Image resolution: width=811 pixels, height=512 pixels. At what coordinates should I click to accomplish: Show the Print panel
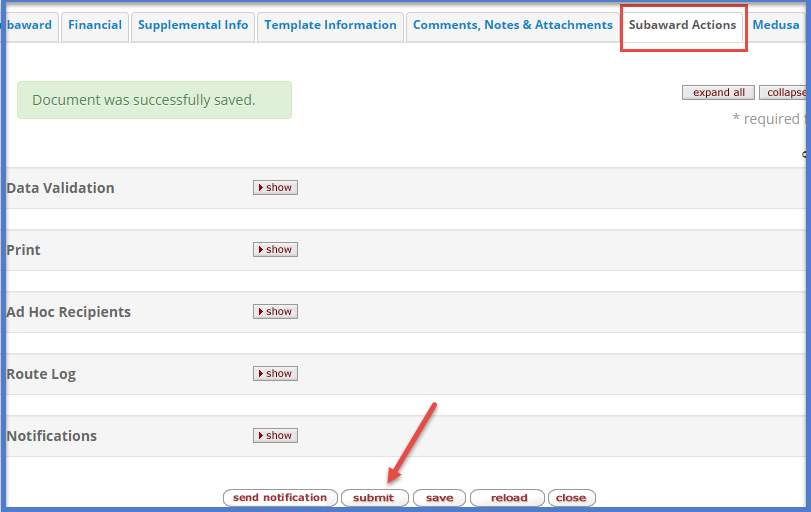click(275, 250)
